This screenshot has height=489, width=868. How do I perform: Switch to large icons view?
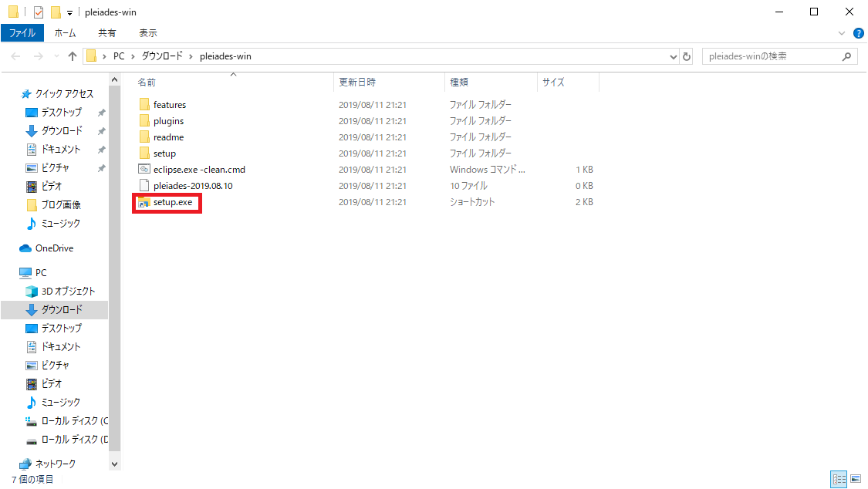pyautogui.click(x=856, y=478)
